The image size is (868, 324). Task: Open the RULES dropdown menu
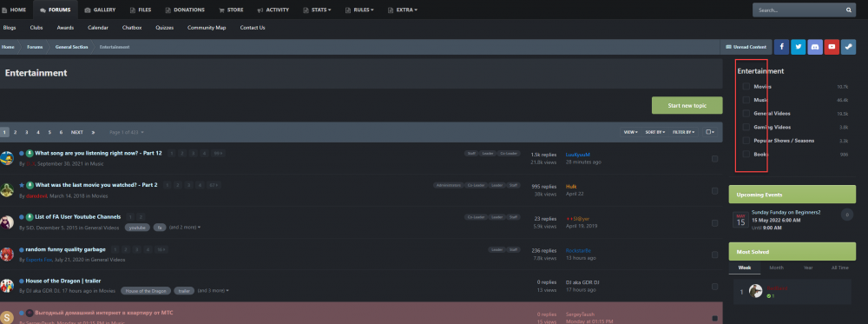359,10
